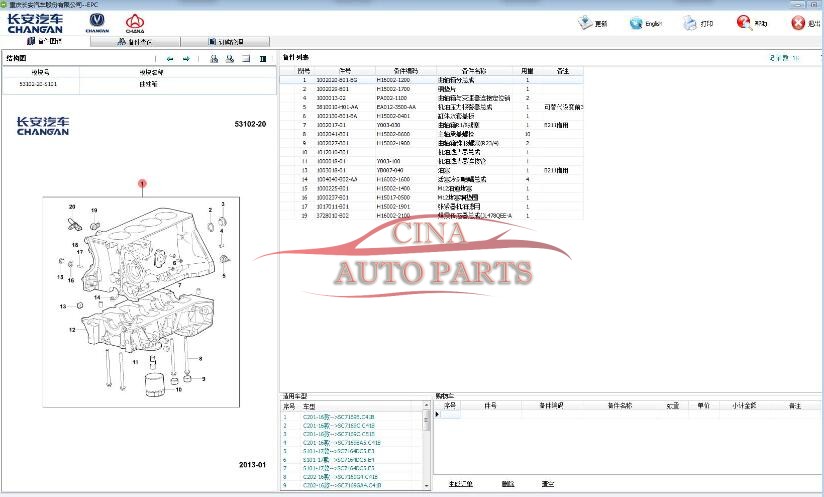Click the Clear (清空) link below the cart
Screen dimensions: 824x497
(x=547, y=483)
